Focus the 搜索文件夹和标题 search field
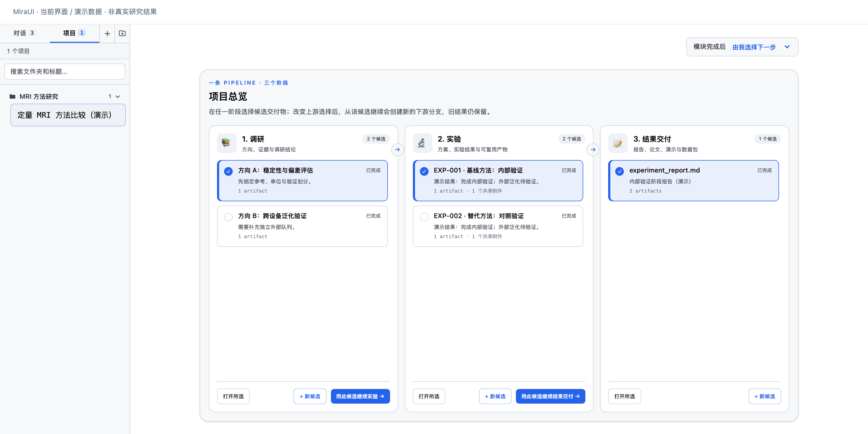 pos(65,71)
